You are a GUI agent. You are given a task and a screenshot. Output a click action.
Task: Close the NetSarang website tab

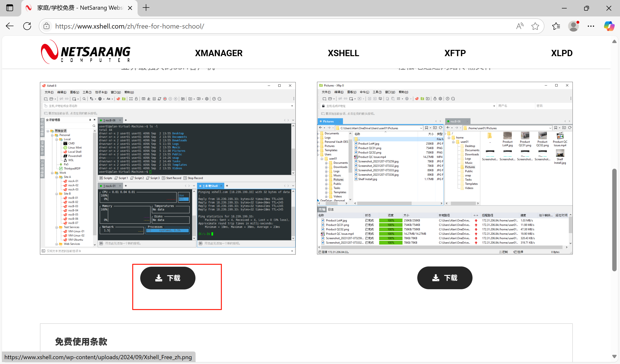coord(130,8)
